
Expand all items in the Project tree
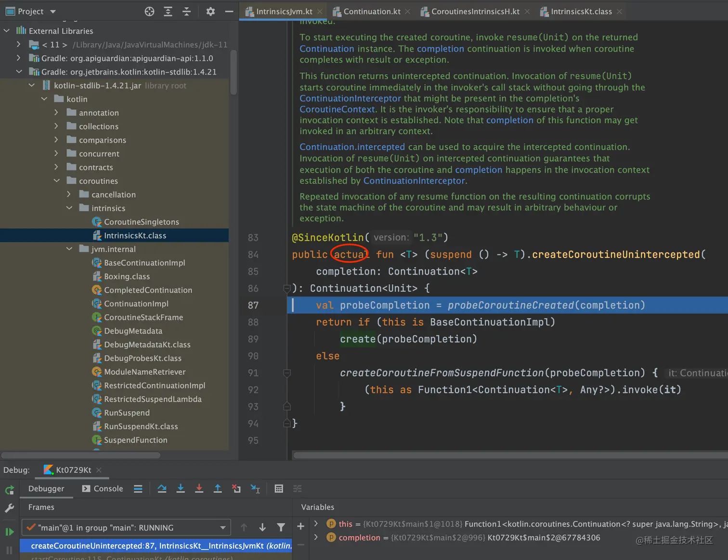pyautogui.click(x=168, y=12)
